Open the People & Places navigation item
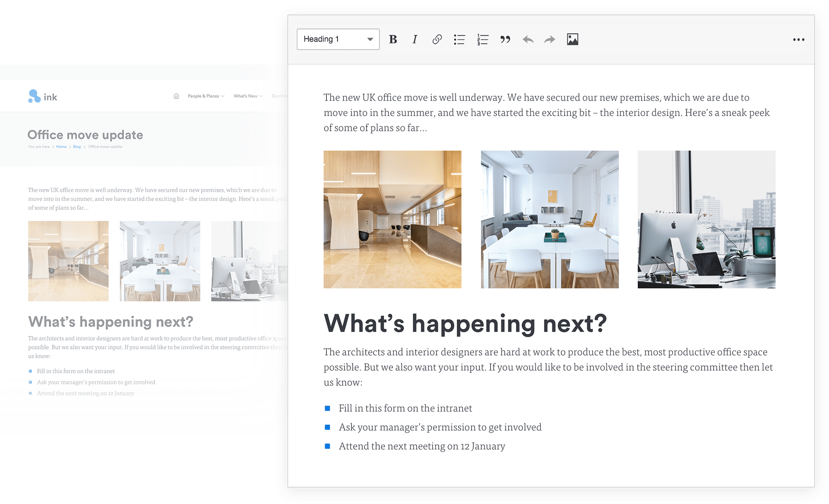Screen dimensions: 829x504 point(203,96)
